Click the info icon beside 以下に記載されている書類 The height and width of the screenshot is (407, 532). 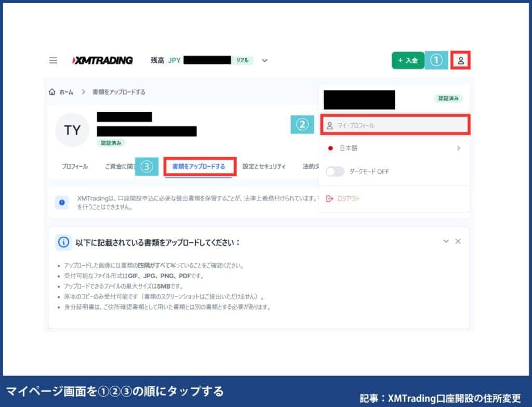point(63,242)
